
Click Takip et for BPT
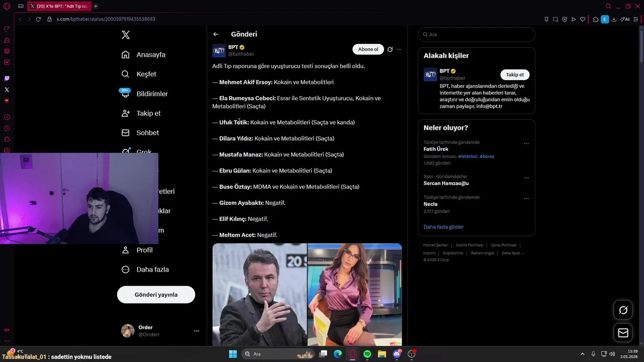click(x=515, y=75)
